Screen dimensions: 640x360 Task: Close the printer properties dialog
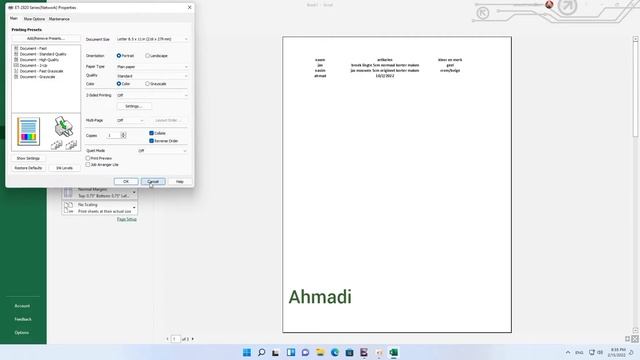coord(189,7)
